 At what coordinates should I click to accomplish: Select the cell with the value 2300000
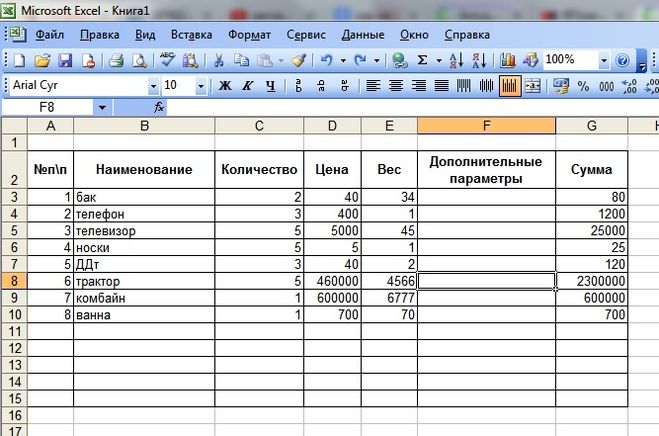point(591,281)
